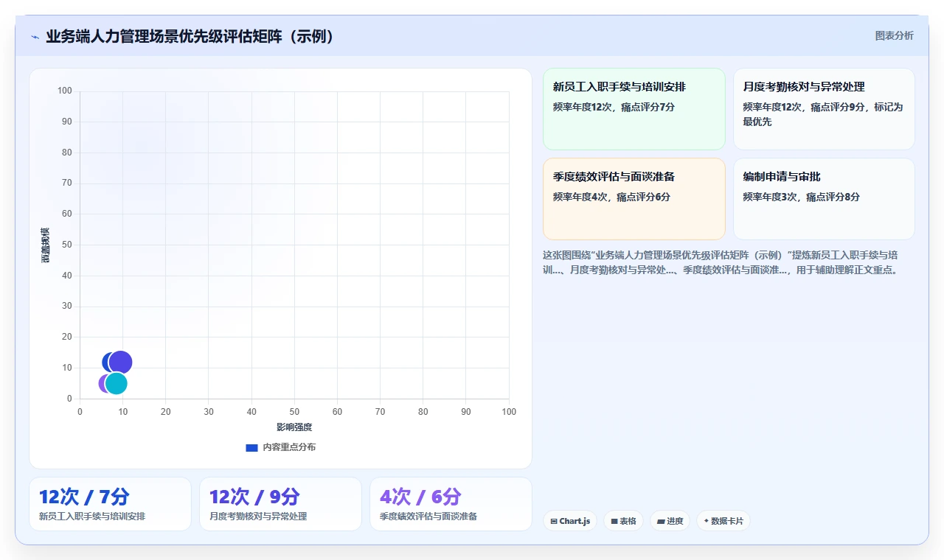Image resolution: width=944 pixels, height=560 pixels.
Task: Open the 新员工入职手续与培训安排 green card
Action: (x=634, y=109)
